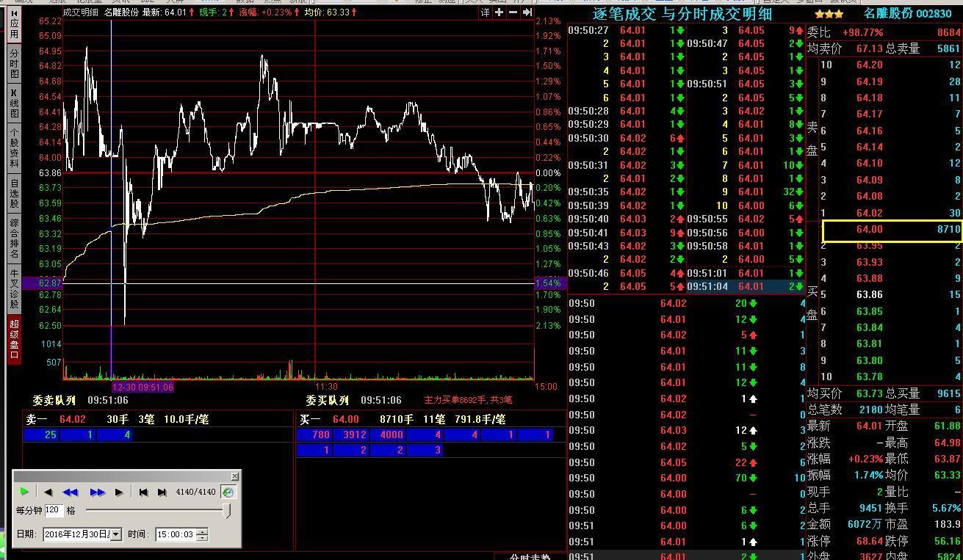Screen dimensions: 963x560
Task: Click the 12-30,09:51:06 time marker on chart axis
Action: [x=143, y=387]
